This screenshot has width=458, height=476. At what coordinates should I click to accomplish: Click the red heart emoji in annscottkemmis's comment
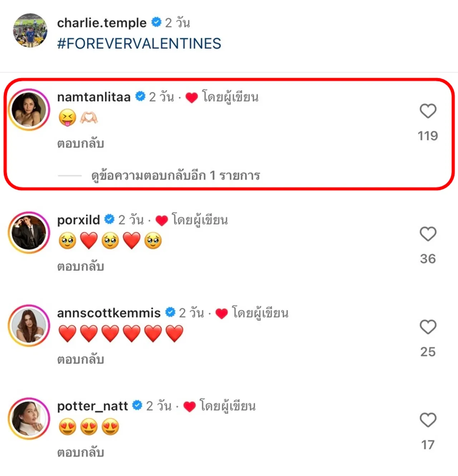pyautogui.click(x=68, y=333)
